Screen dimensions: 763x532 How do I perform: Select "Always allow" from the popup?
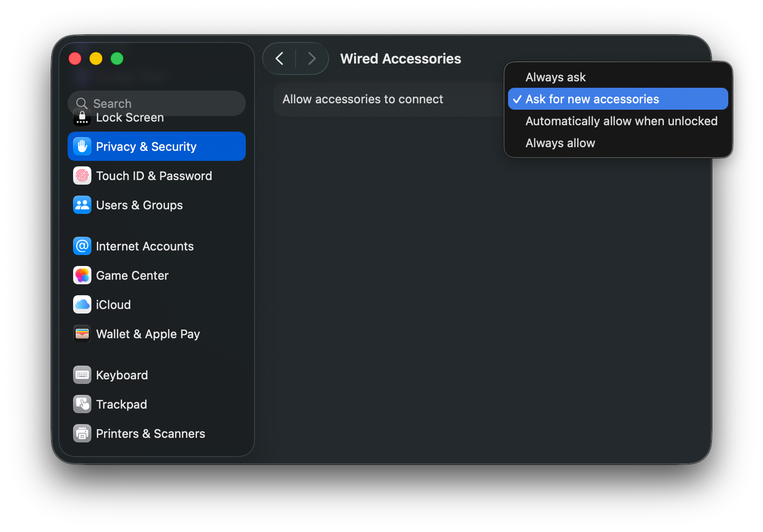[x=560, y=143]
